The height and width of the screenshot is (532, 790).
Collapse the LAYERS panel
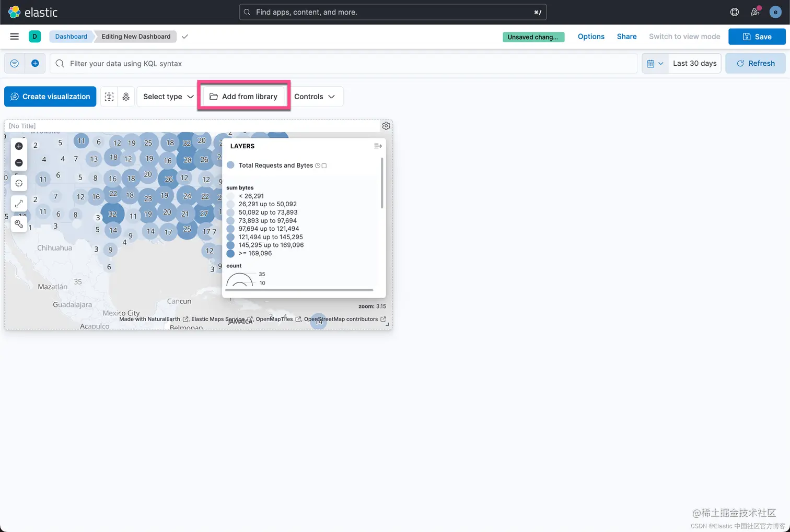point(378,146)
